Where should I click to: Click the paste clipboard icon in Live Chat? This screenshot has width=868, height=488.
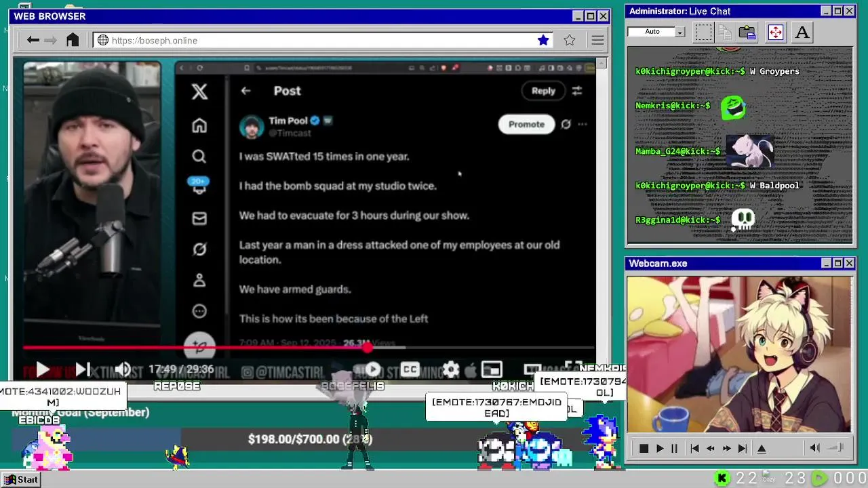(747, 32)
